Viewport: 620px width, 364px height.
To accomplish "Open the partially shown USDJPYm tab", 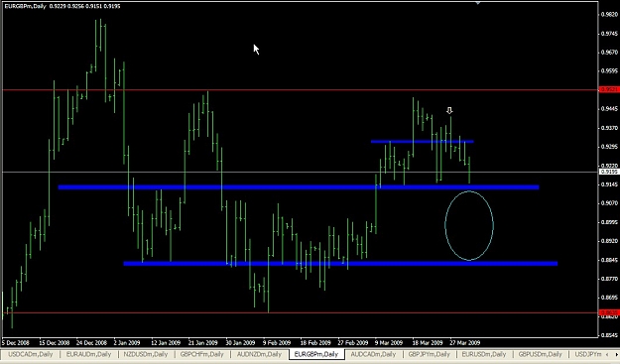I will [588, 354].
